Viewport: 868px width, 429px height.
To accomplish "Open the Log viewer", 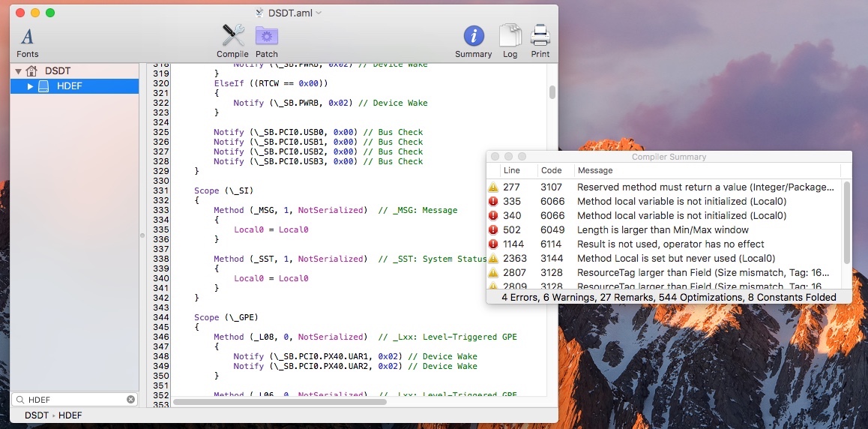I will [510, 41].
